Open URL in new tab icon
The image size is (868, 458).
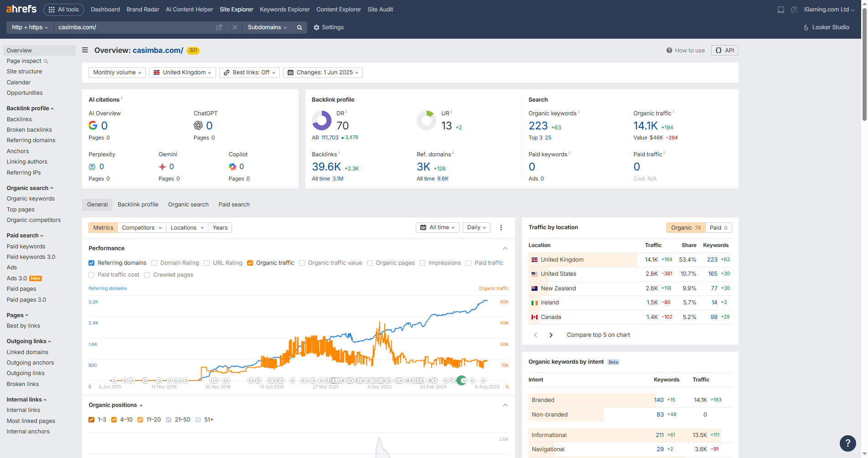tap(219, 27)
